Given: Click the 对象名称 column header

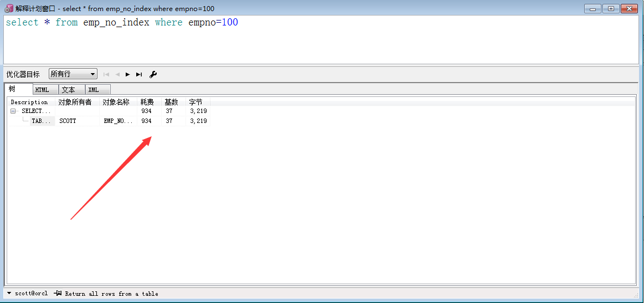Looking at the screenshot, I should click(x=119, y=102).
